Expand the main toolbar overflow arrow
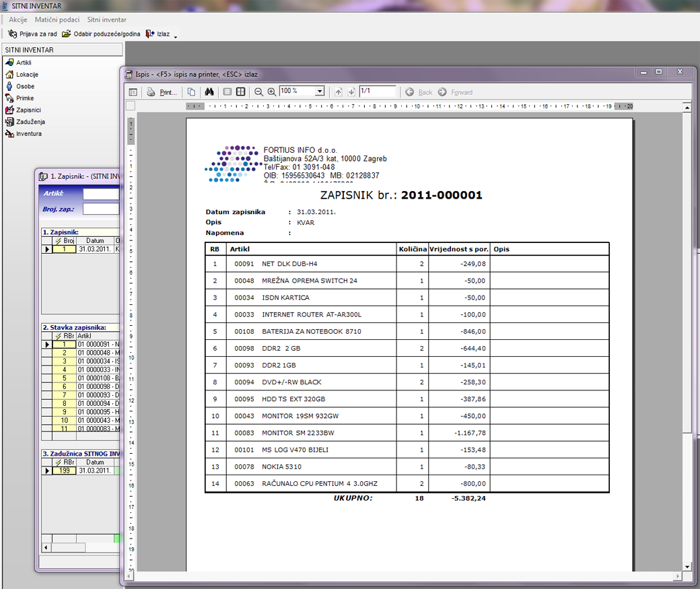 (x=176, y=36)
